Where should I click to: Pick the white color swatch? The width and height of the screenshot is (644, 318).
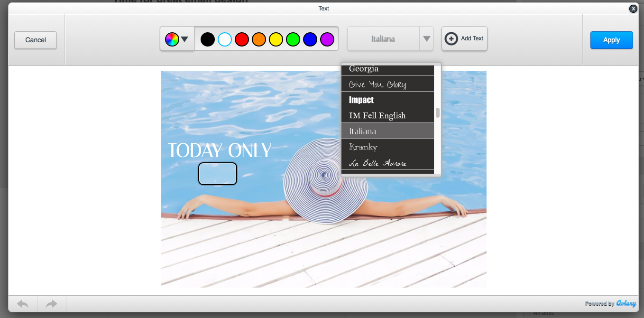225,39
